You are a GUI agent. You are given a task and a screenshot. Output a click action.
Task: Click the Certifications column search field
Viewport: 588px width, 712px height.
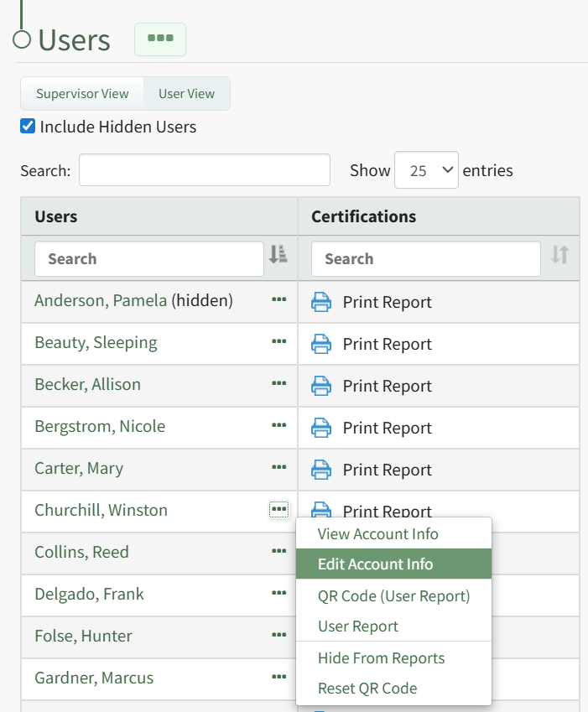pos(425,259)
